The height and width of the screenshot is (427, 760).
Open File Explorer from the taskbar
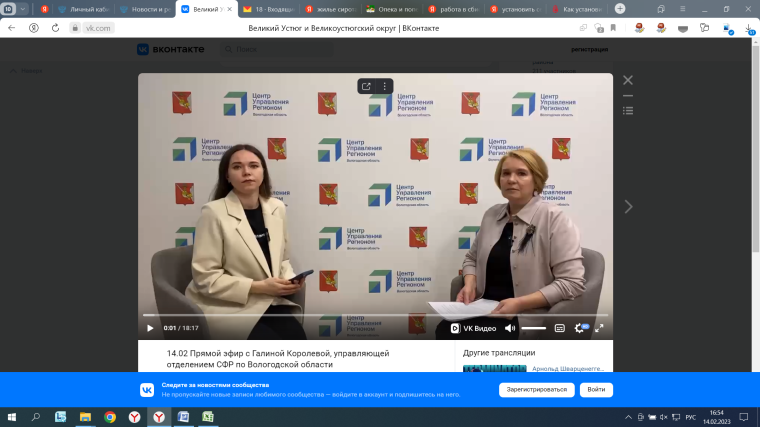(85, 417)
